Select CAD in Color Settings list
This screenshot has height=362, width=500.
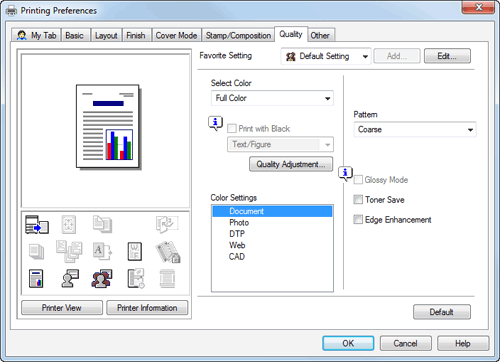272,257
